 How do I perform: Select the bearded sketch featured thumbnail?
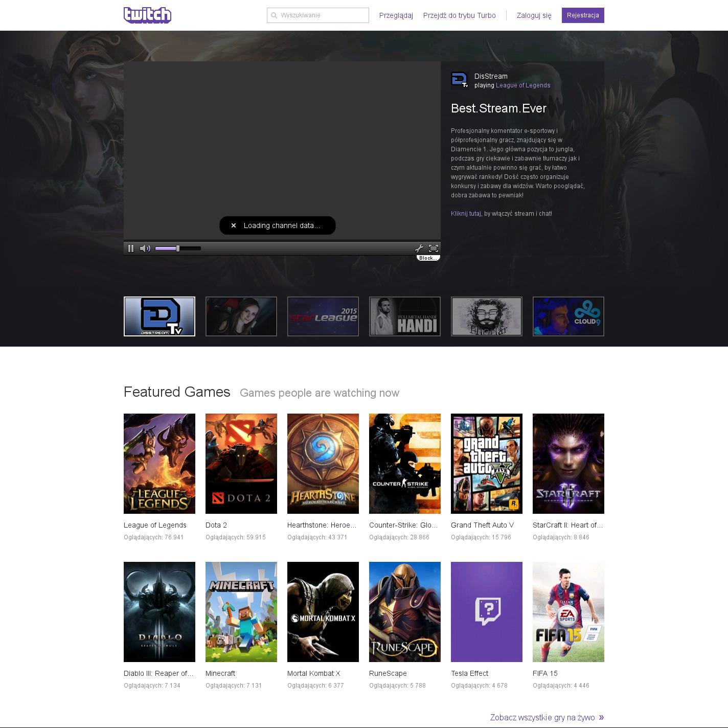(487, 316)
